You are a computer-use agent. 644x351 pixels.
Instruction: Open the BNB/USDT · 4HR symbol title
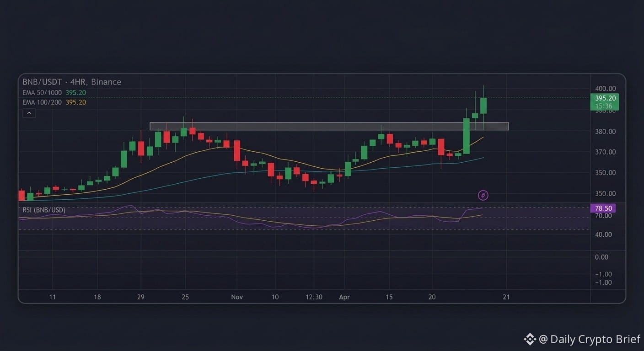[72, 82]
